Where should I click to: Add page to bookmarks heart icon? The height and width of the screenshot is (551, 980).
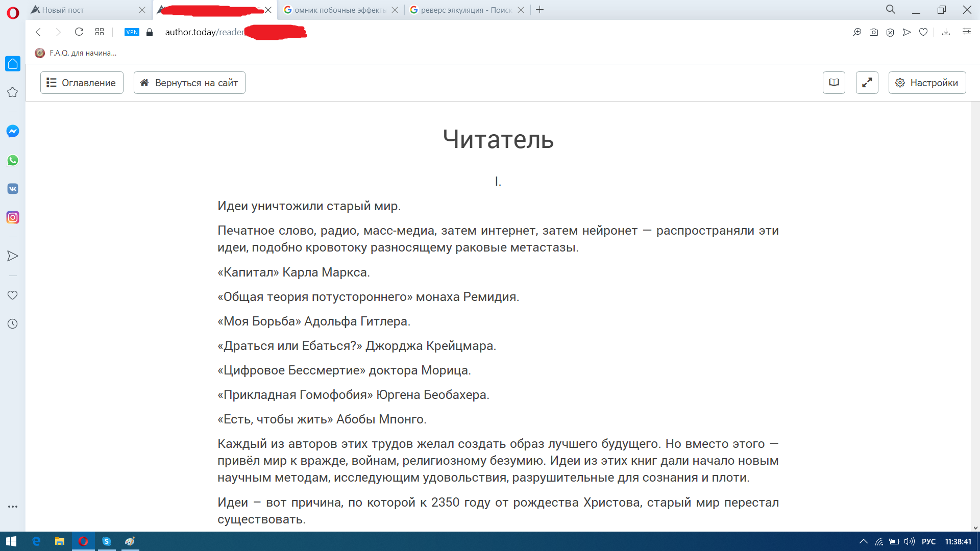tap(923, 32)
